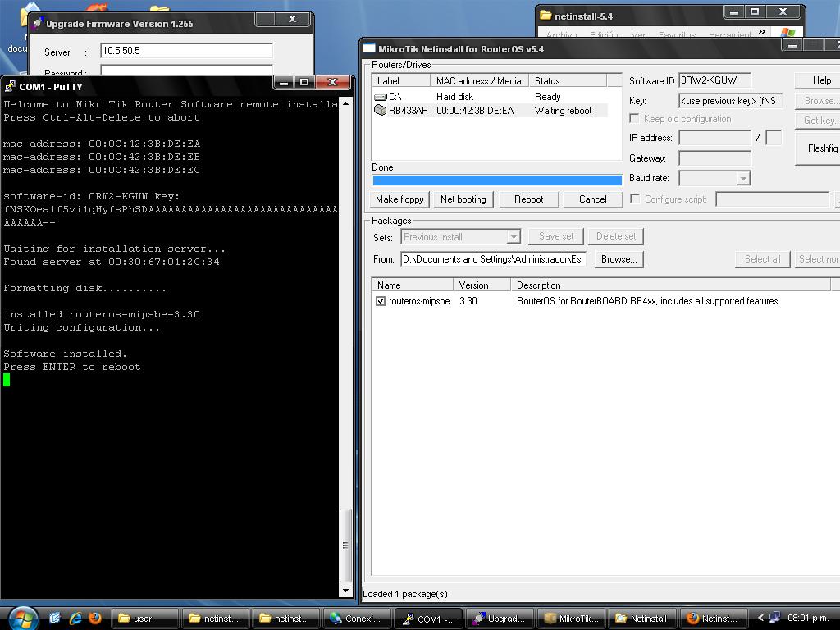The height and width of the screenshot is (630, 840).
Task: Click Show Desktop quick launch icon
Action: pyautogui.click(x=56, y=618)
